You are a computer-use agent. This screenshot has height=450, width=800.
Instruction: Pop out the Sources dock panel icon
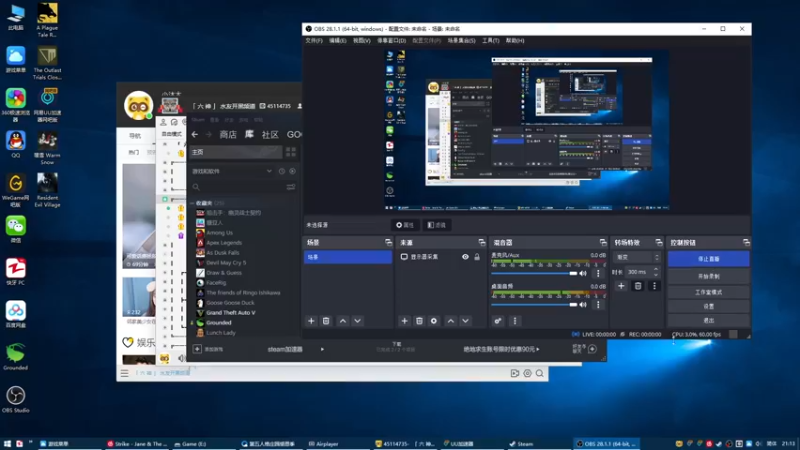(x=482, y=242)
